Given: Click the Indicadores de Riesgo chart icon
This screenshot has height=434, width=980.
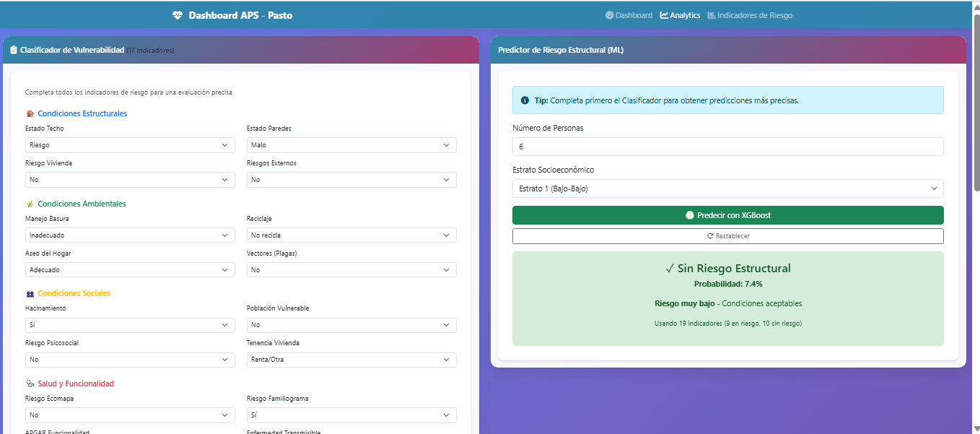Looking at the screenshot, I should 712,15.
